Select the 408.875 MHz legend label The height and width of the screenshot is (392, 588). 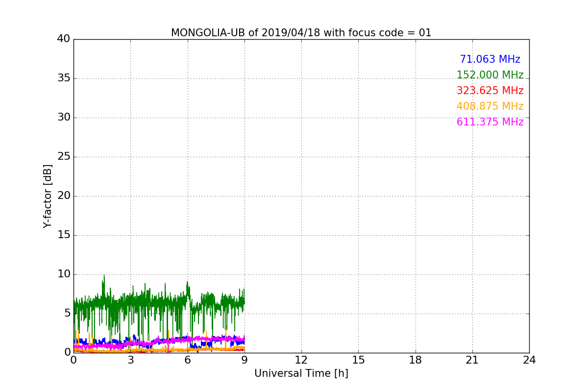tap(490, 106)
